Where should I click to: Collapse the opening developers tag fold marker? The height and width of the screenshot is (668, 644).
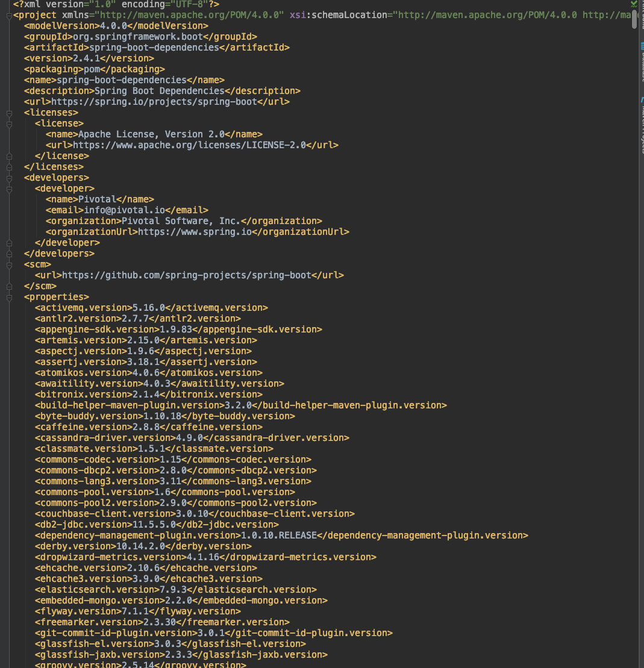click(x=9, y=178)
